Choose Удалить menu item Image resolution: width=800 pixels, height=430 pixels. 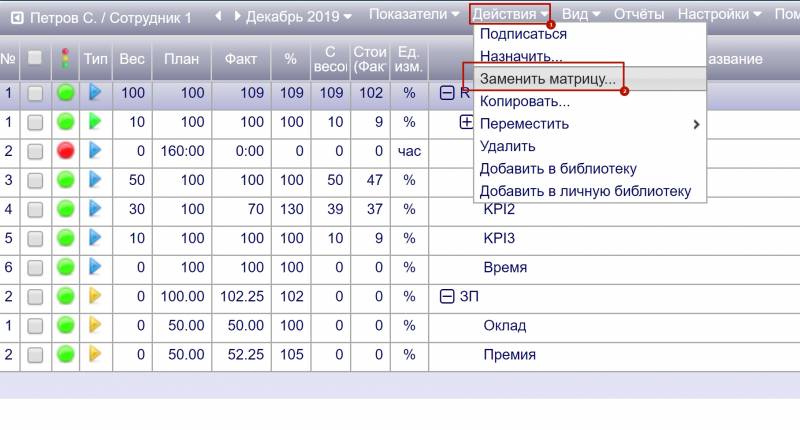pyautogui.click(x=590, y=146)
